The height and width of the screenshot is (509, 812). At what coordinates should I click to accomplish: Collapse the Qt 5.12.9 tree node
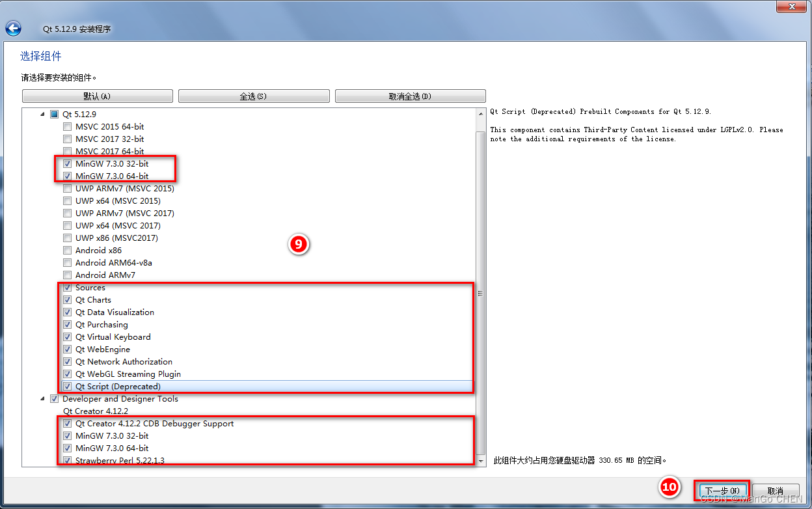[43, 114]
